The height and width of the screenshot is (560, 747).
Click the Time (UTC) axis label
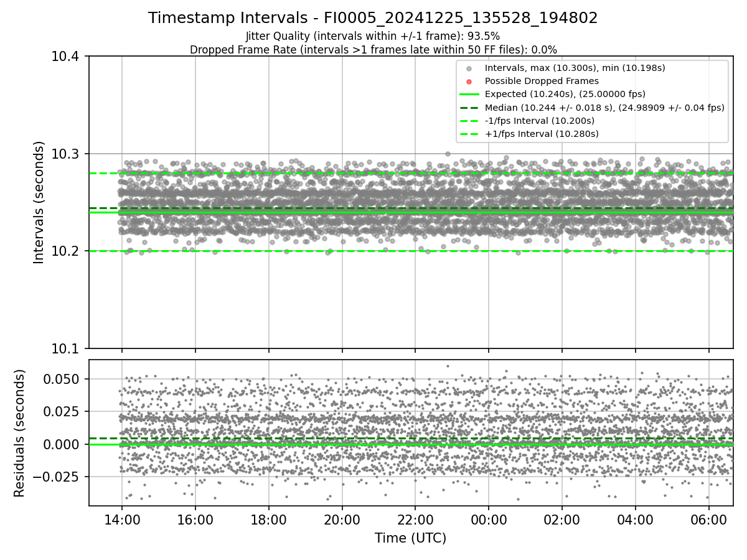pyautogui.click(x=410, y=538)
